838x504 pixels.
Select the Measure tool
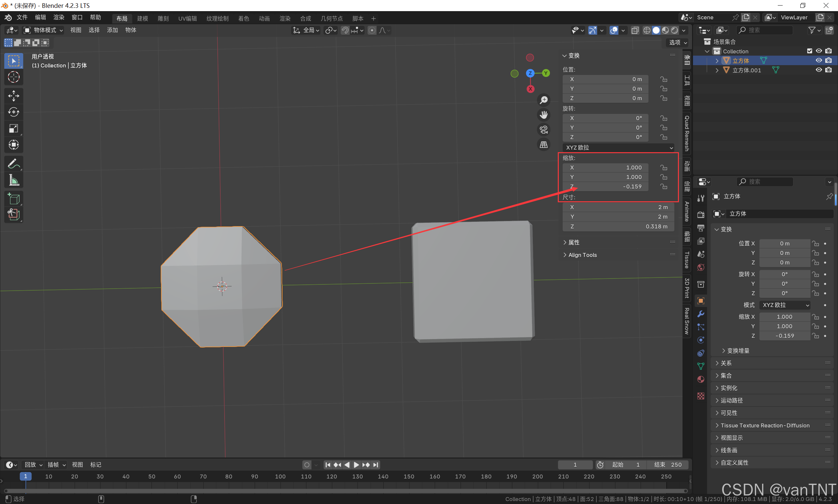(x=14, y=180)
